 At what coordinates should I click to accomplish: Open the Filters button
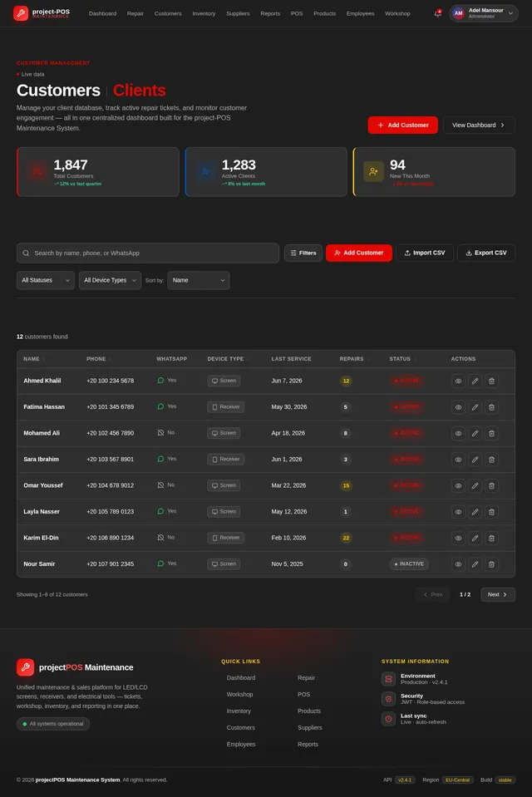tap(303, 253)
